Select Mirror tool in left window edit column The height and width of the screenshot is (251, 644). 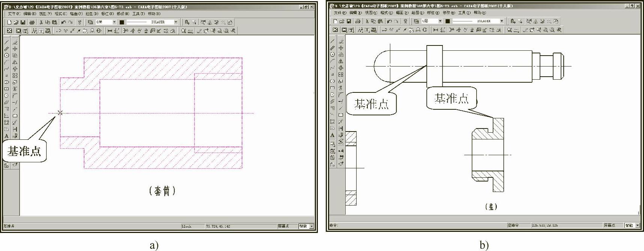click(x=15, y=62)
